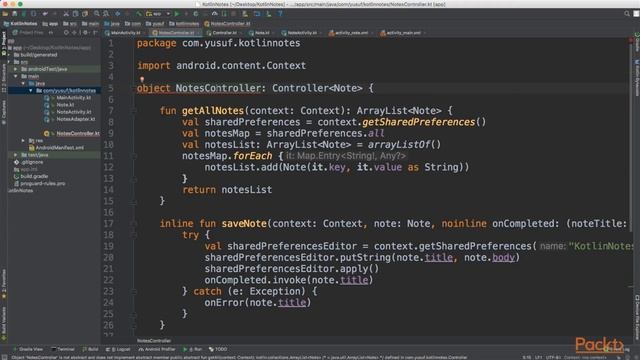
Task: Collapse the main folder in project tree
Action: coord(16,76)
